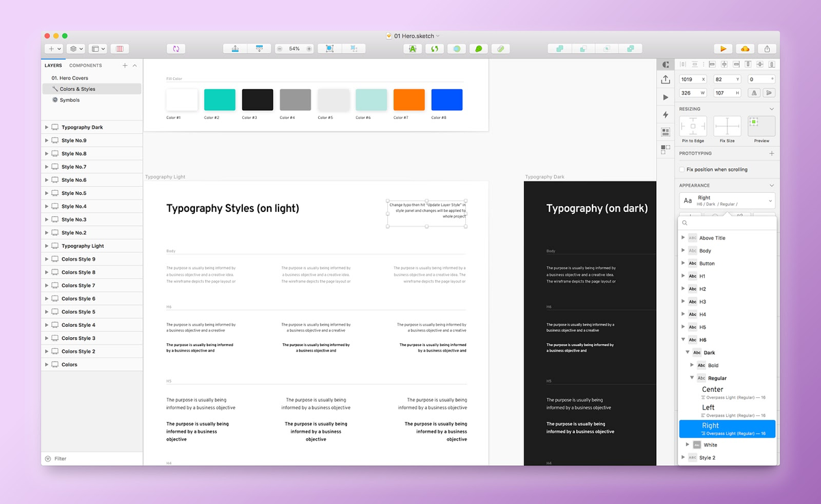This screenshot has width=821, height=504.
Task: Select the Craft logo at top of right sidebar
Action: coord(665,65)
